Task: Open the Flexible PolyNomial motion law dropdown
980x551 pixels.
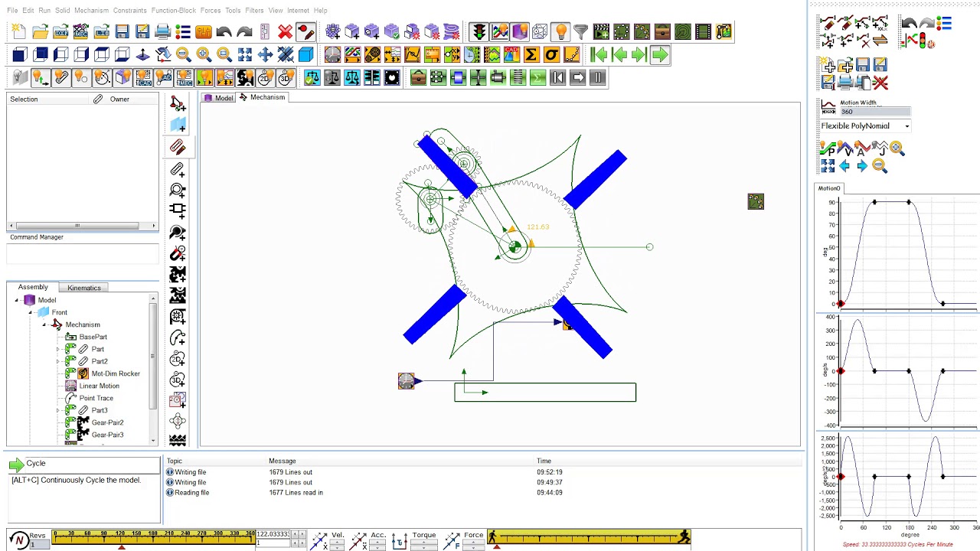Action: click(x=906, y=126)
